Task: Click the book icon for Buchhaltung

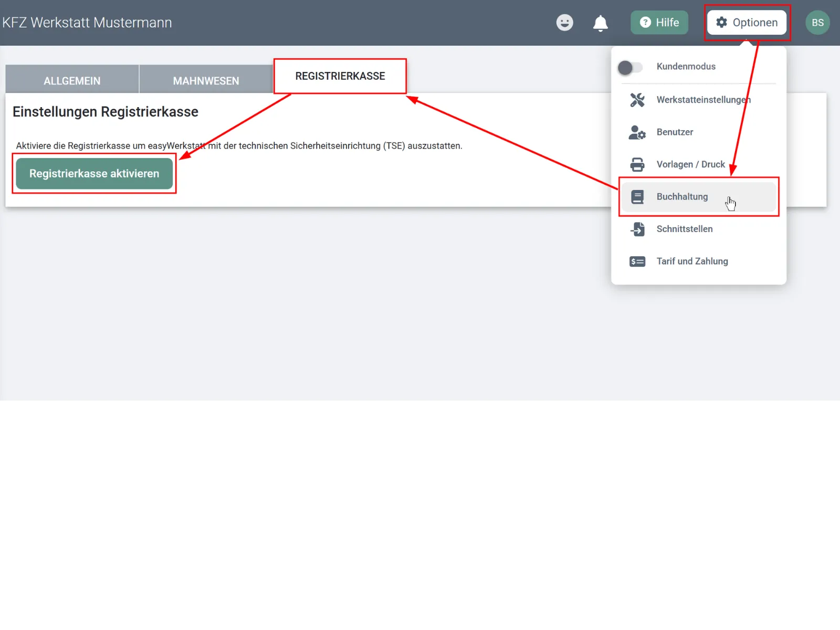Action: (637, 197)
